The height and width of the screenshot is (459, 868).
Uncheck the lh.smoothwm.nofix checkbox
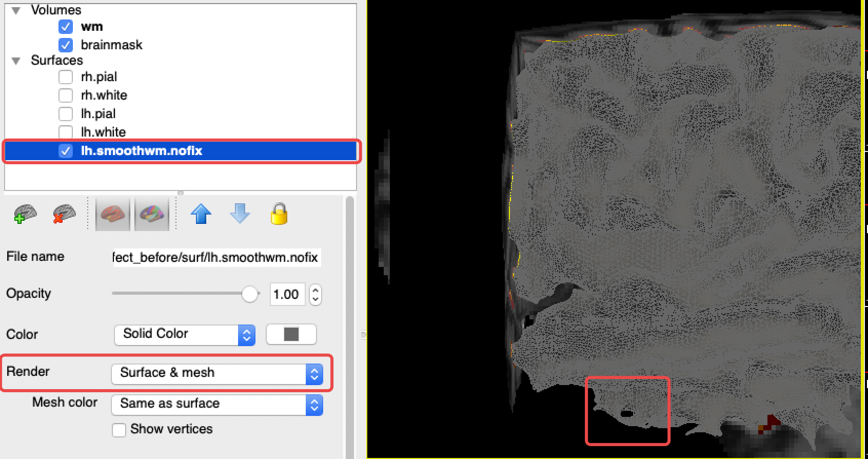(66, 151)
